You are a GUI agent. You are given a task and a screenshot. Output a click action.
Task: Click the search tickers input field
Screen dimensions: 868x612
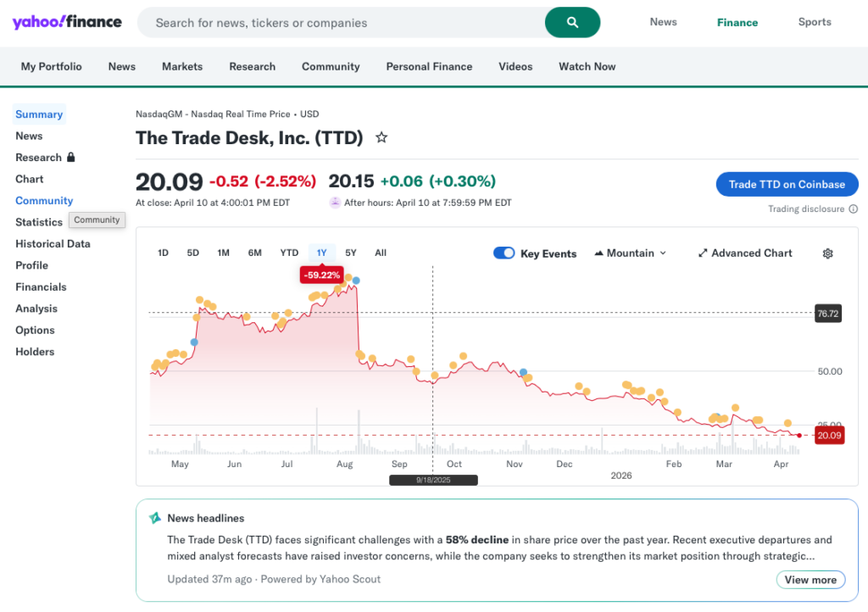point(339,23)
